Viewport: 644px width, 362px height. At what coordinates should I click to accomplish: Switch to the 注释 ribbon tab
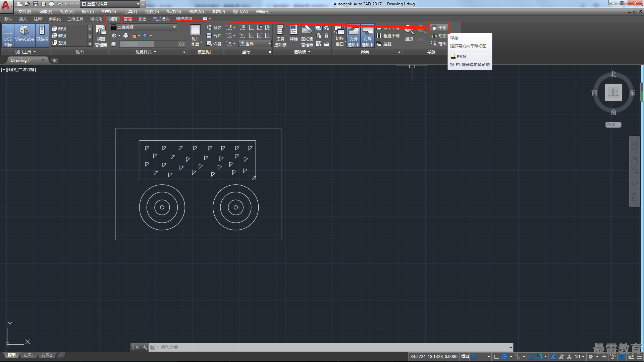click(x=38, y=19)
